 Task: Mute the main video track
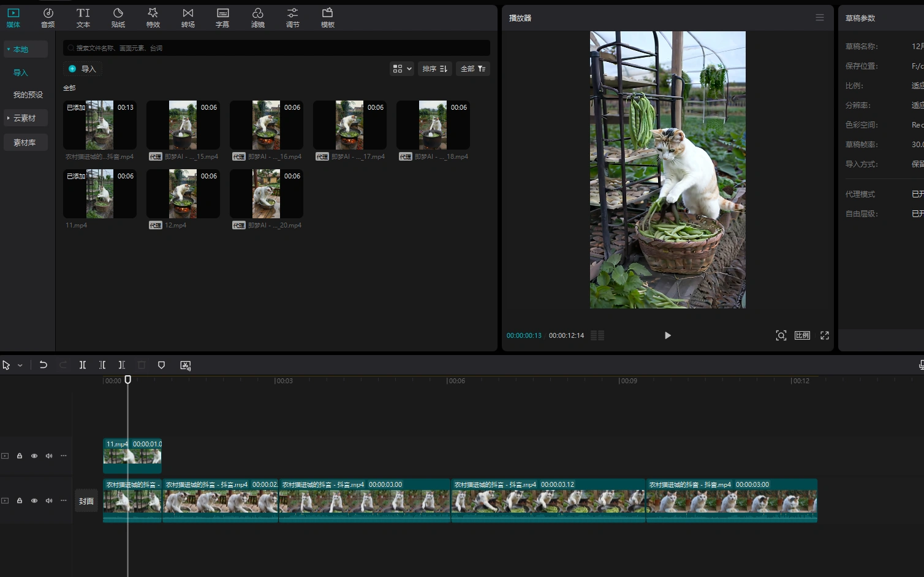coord(49,500)
